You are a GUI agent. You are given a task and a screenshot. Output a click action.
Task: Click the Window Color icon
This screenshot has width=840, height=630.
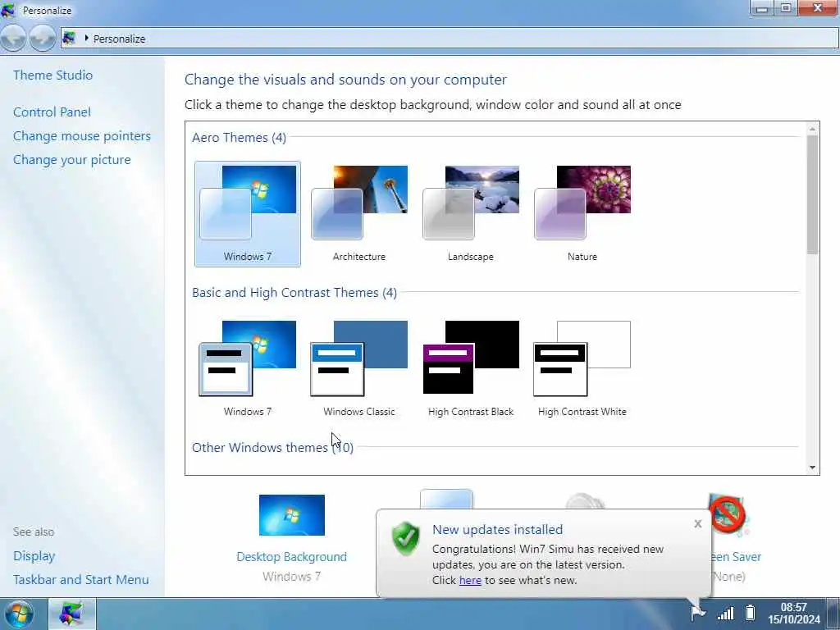[446, 499]
